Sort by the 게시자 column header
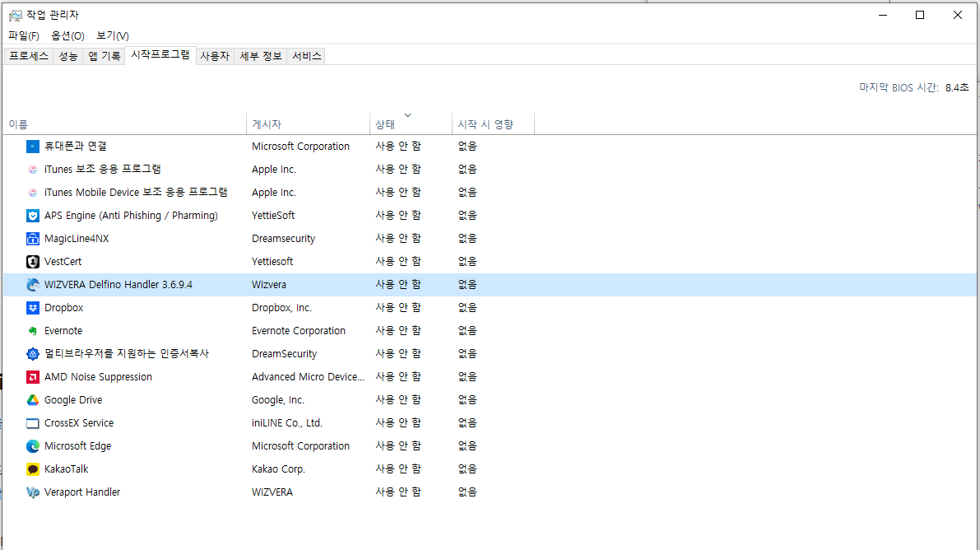 [x=308, y=124]
